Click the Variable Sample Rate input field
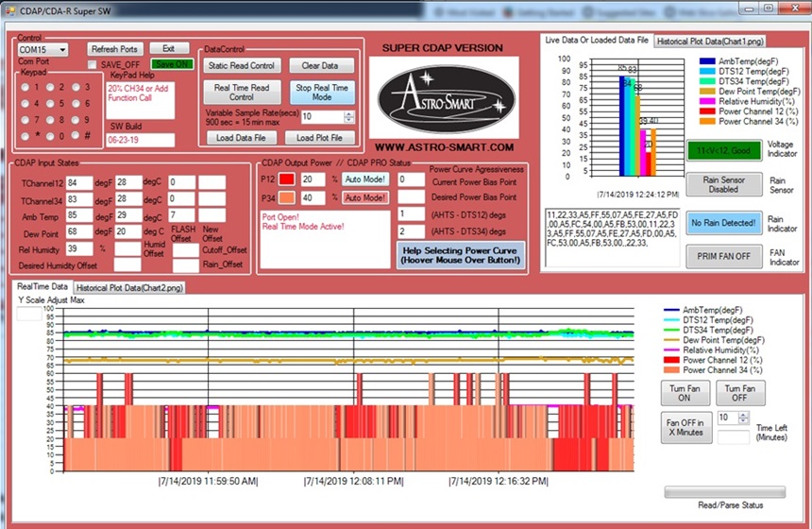This screenshot has width=812, height=529. click(323, 116)
